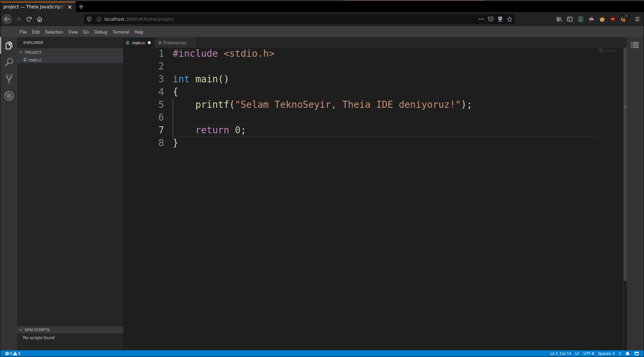Click the EXPLORER panel title
This screenshot has width=644, height=357.
pyautogui.click(x=33, y=43)
